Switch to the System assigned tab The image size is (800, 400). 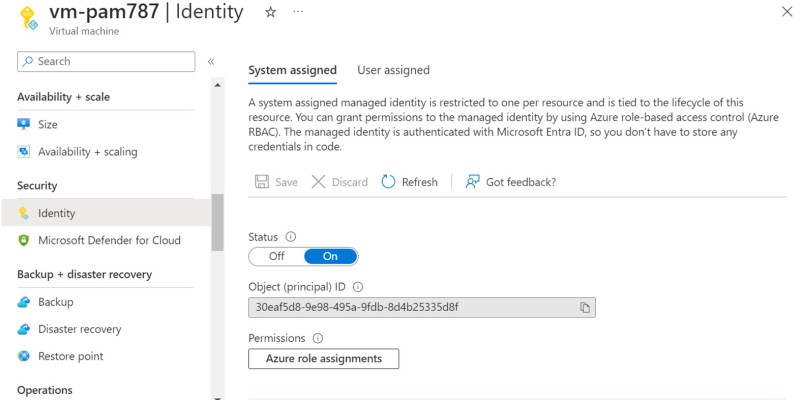tap(292, 70)
